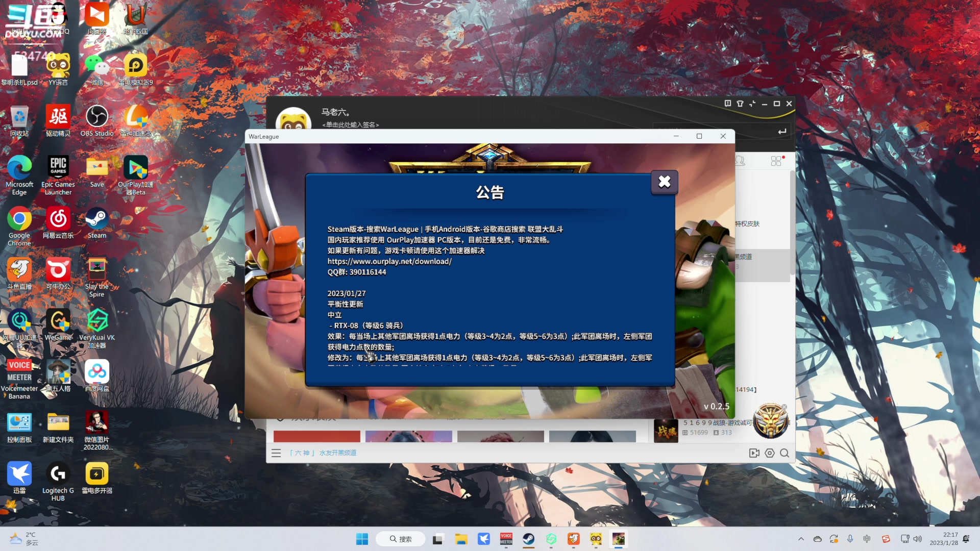Launch Slay the Spire desktop icon
The width and height of the screenshot is (980, 551).
(97, 278)
